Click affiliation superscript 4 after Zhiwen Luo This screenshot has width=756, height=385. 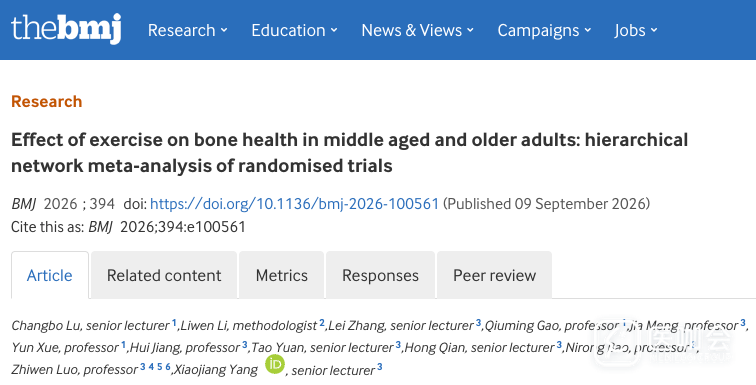[x=151, y=367]
